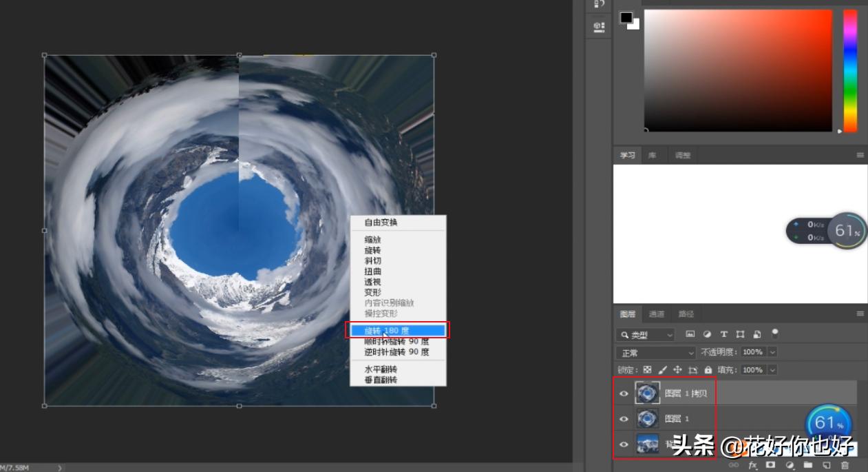Click the rainbow hue slider strip
The height and width of the screenshot is (472, 868).
850,70
